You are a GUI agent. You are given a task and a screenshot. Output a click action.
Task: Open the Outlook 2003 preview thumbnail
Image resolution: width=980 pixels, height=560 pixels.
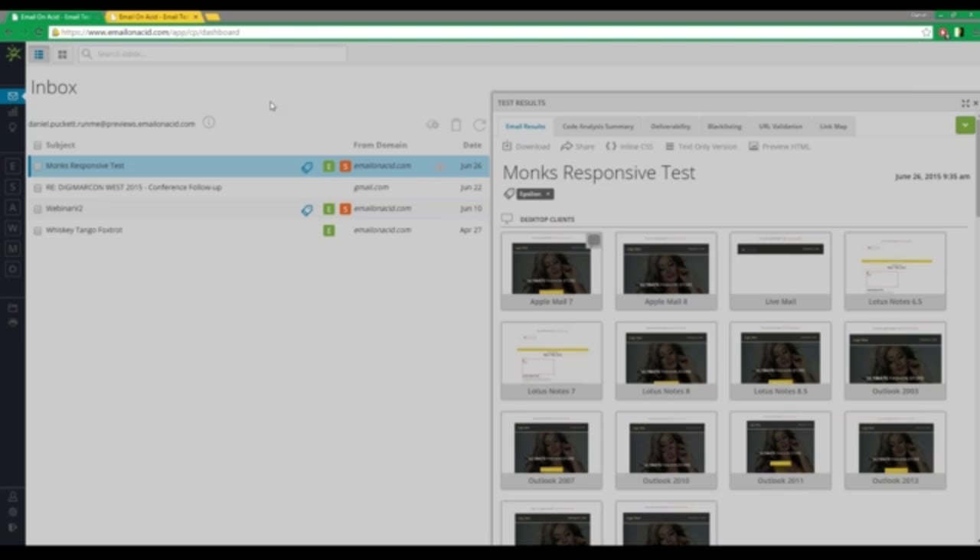895,360
